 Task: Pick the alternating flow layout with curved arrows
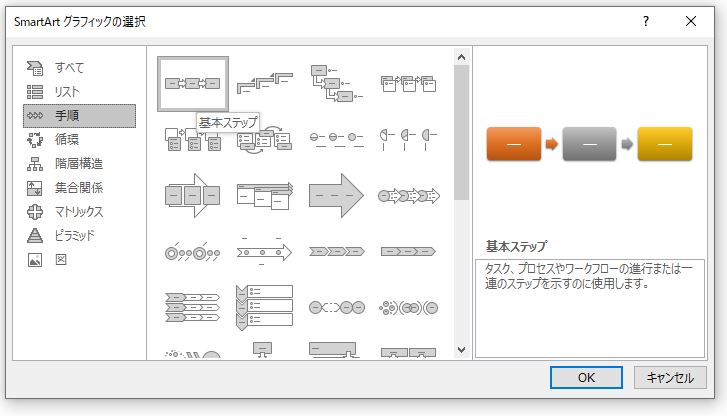point(265,139)
